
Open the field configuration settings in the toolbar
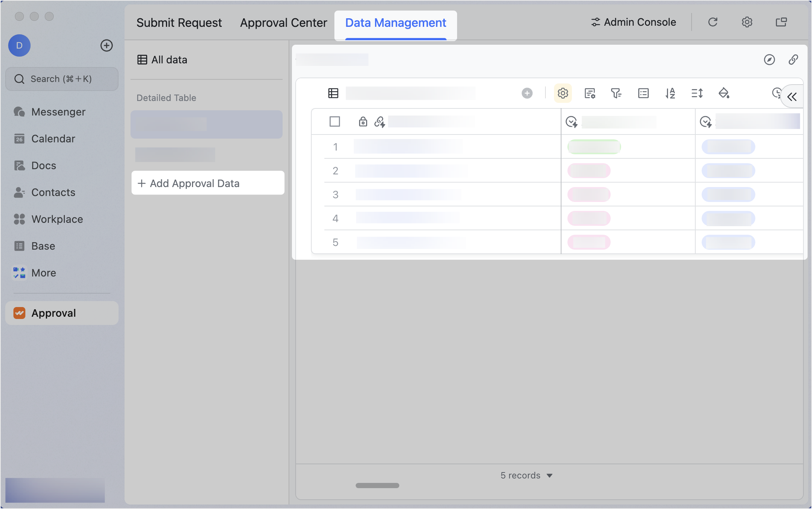pos(563,93)
